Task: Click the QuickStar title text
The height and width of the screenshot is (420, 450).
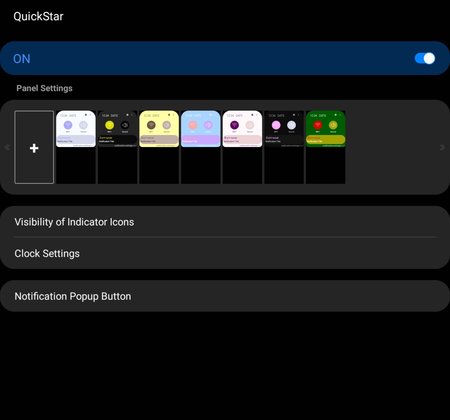Action: pos(38,16)
